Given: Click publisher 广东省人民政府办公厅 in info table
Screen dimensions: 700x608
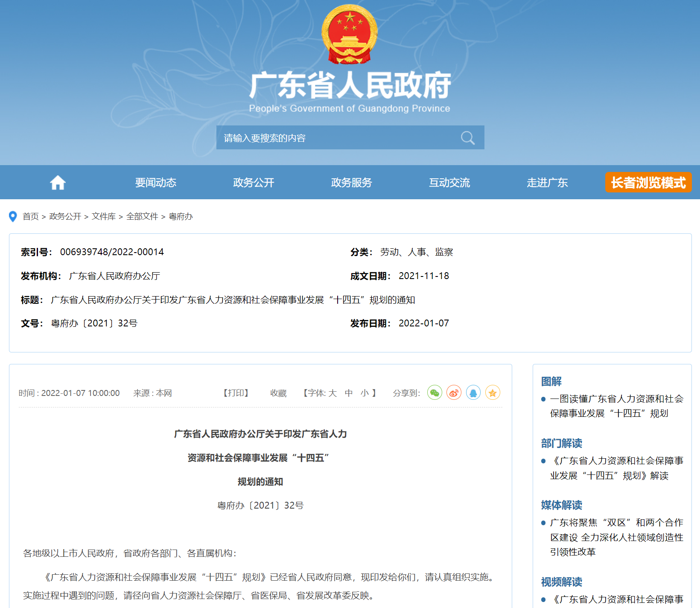Looking at the screenshot, I should tap(114, 276).
